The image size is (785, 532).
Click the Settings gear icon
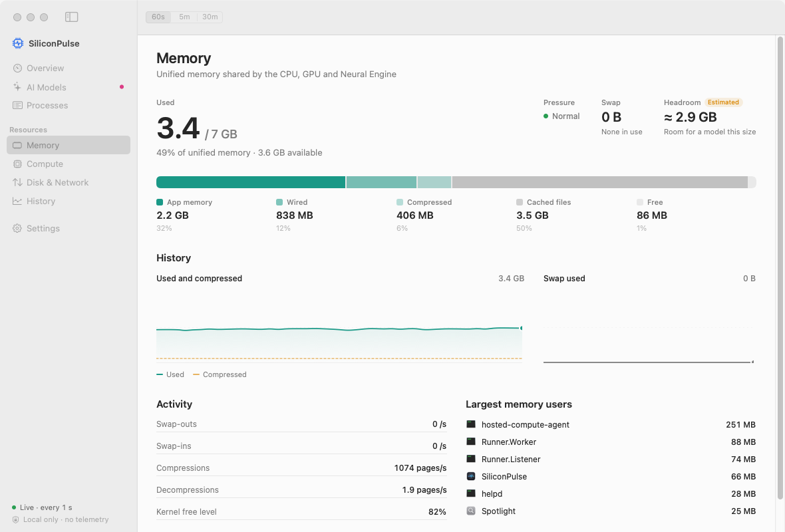coord(17,228)
